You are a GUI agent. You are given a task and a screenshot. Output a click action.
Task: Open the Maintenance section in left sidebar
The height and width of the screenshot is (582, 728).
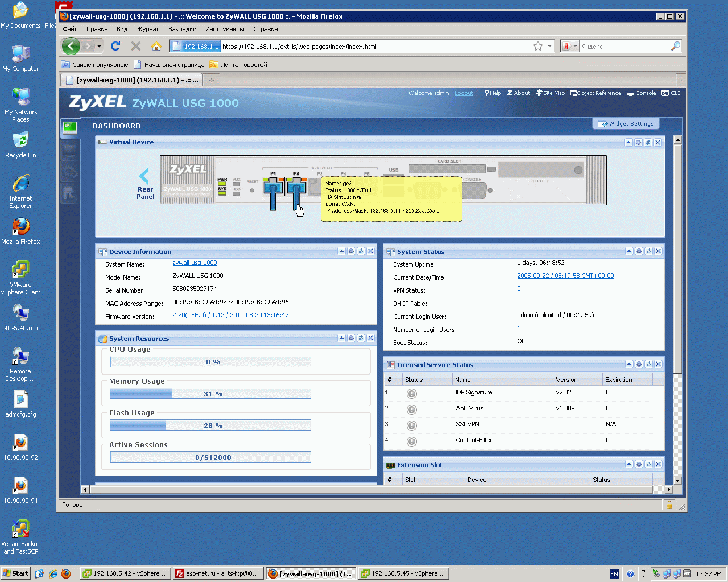70,193
